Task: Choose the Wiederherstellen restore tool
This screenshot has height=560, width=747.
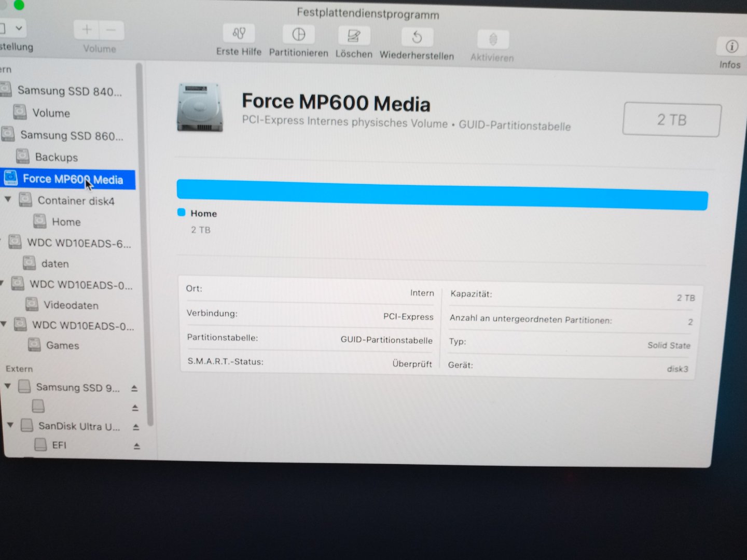Action: pyautogui.click(x=417, y=38)
